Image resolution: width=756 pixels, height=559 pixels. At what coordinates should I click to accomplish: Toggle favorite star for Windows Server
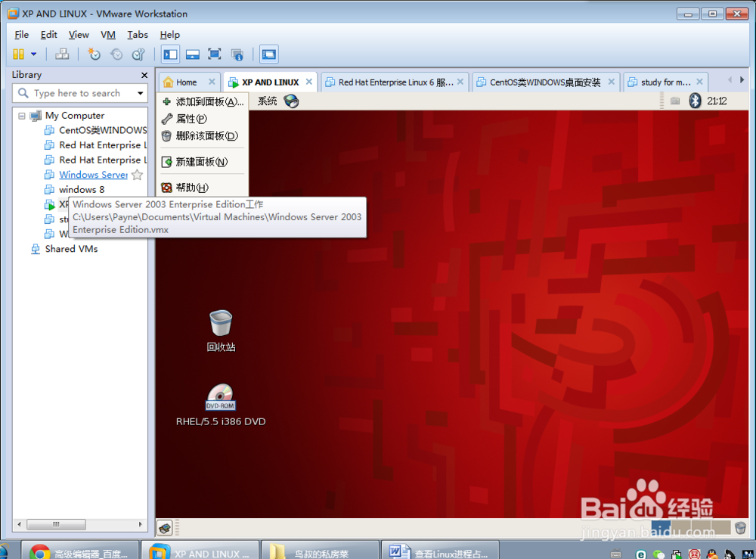point(138,175)
